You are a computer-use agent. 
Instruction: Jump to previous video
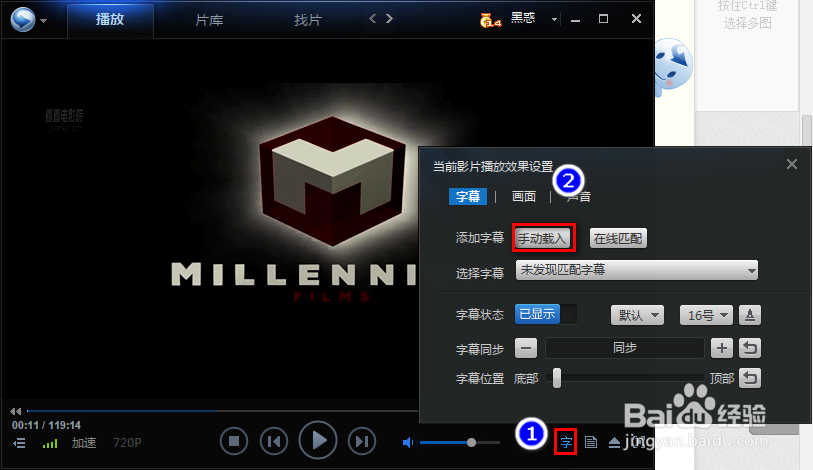tap(274, 441)
